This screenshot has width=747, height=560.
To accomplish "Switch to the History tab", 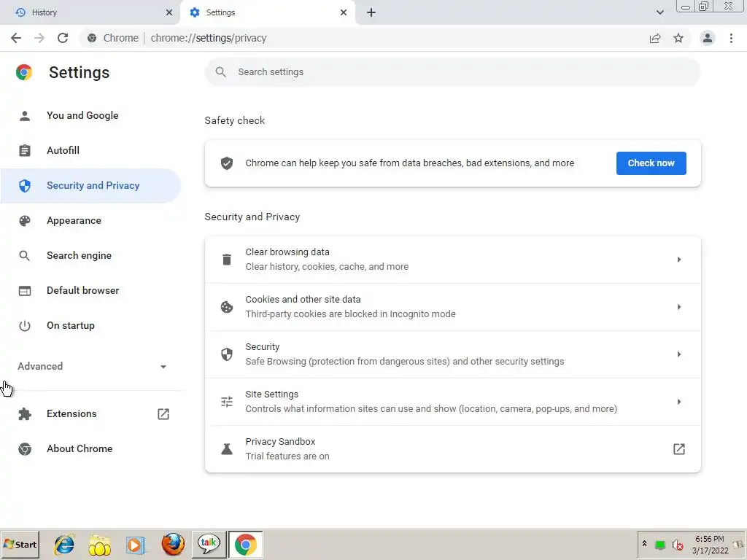I will [x=90, y=12].
